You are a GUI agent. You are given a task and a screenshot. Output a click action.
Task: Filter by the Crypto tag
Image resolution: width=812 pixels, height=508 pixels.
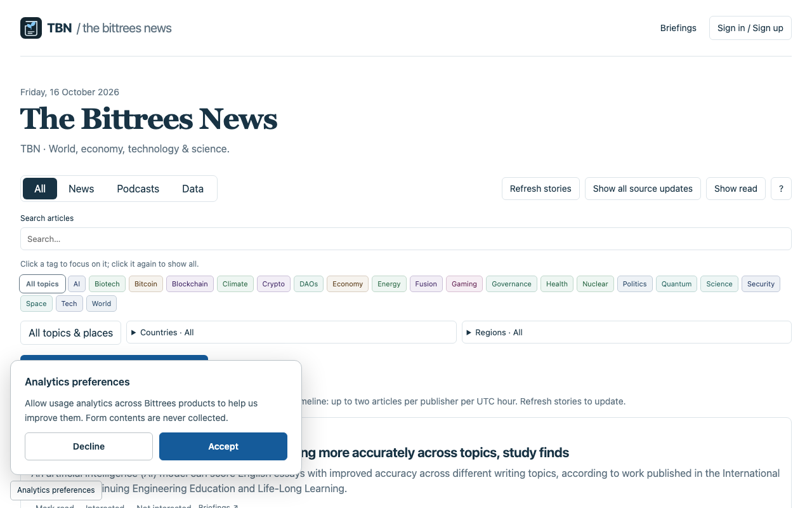[273, 284]
